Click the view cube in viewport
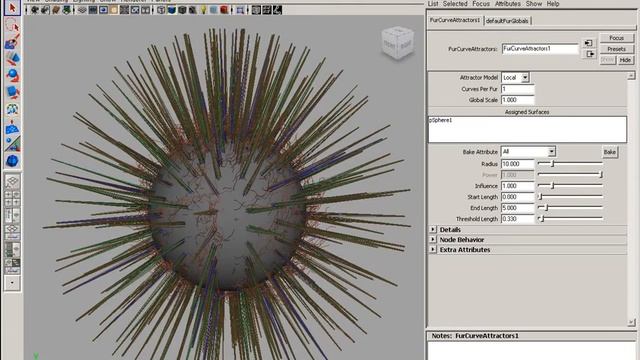Viewport: 640px width, 360px height. point(397,43)
